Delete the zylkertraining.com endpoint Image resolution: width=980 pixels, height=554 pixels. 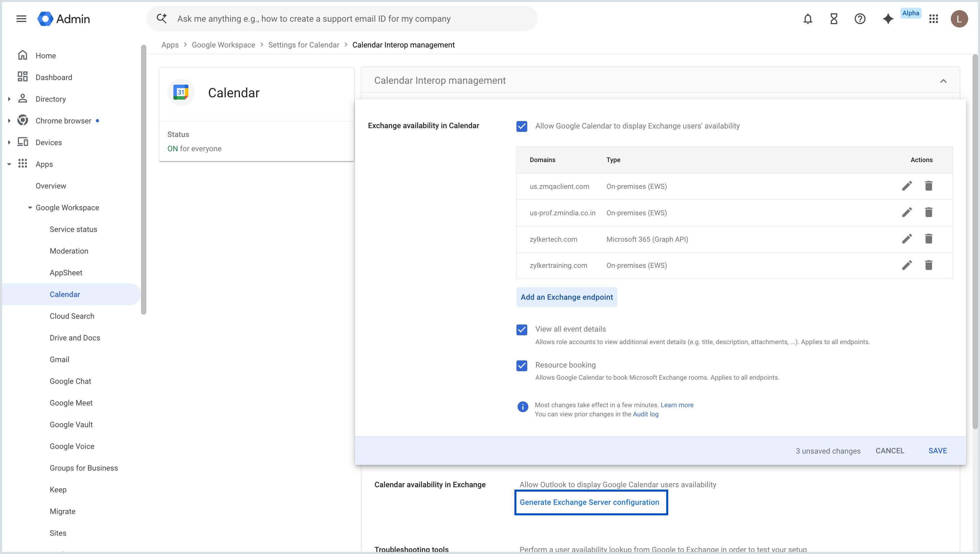[x=928, y=265]
